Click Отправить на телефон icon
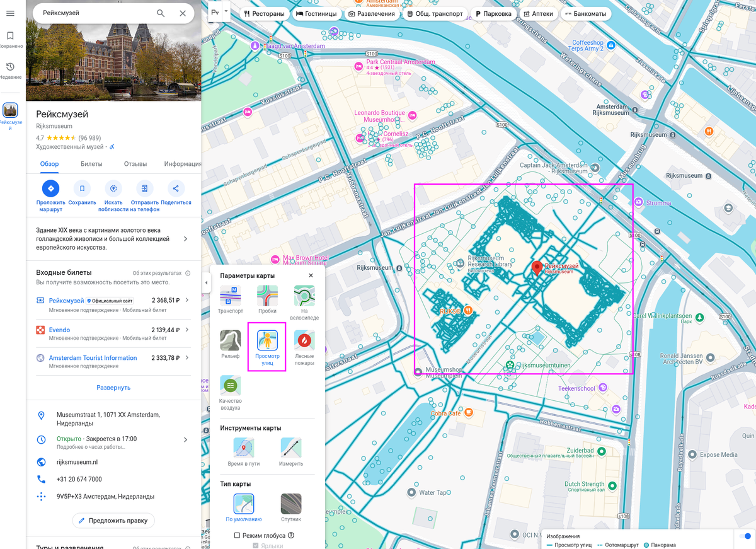Viewport: 756px width, 549px height. coord(144,188)
